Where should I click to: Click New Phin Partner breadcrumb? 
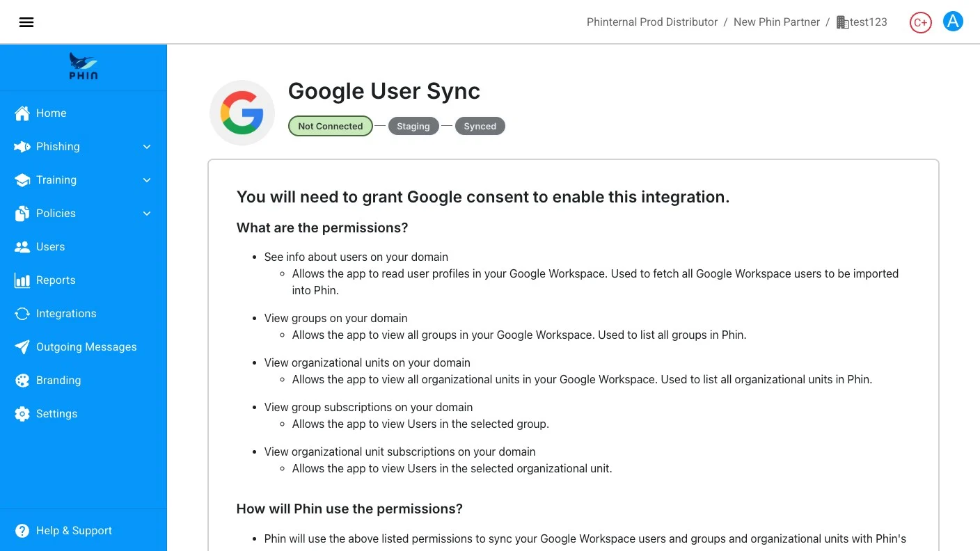(x=777, y=22)
